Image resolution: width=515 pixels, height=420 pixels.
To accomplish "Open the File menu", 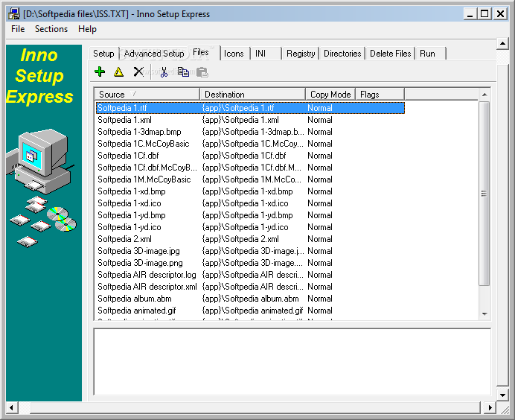I will pyautogui.click(x=18, y=29).
